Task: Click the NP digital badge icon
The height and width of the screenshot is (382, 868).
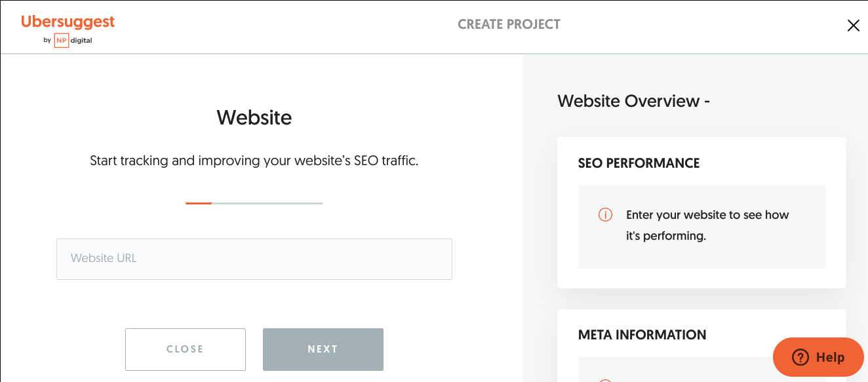Action: coord(61,40)
